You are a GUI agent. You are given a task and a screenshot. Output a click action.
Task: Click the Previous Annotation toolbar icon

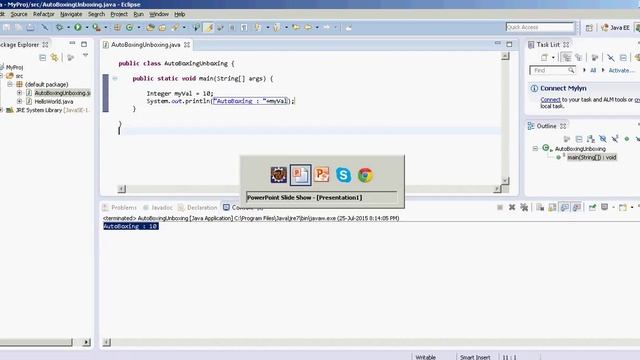277,27
